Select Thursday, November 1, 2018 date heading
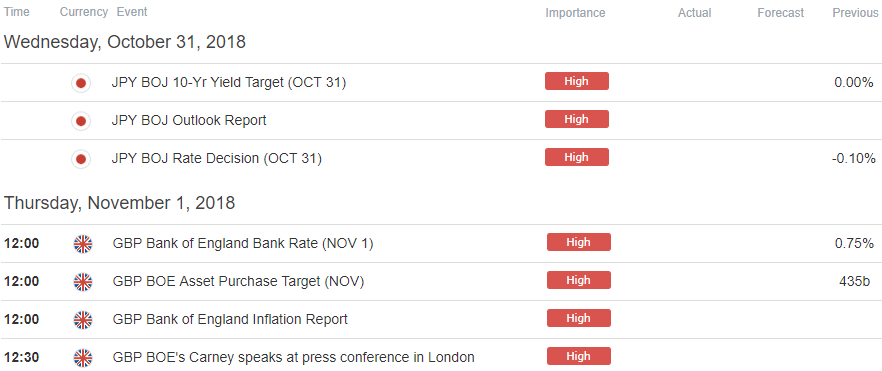 click(x=119, y=203)
